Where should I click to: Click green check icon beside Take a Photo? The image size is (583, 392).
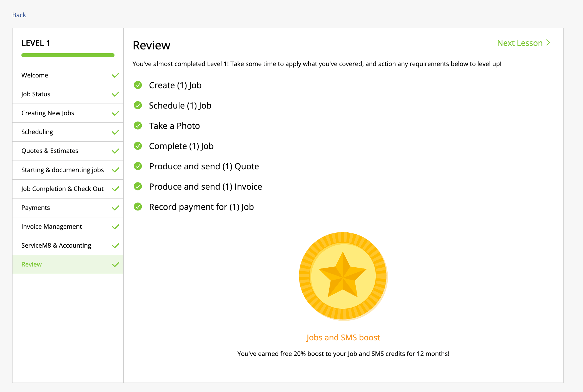[x=138, y=125]
